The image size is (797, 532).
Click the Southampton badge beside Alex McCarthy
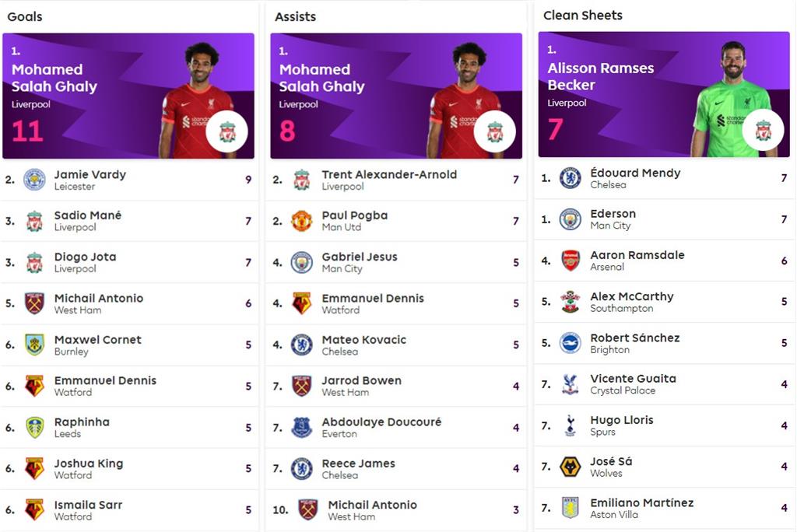pos(571,302)
